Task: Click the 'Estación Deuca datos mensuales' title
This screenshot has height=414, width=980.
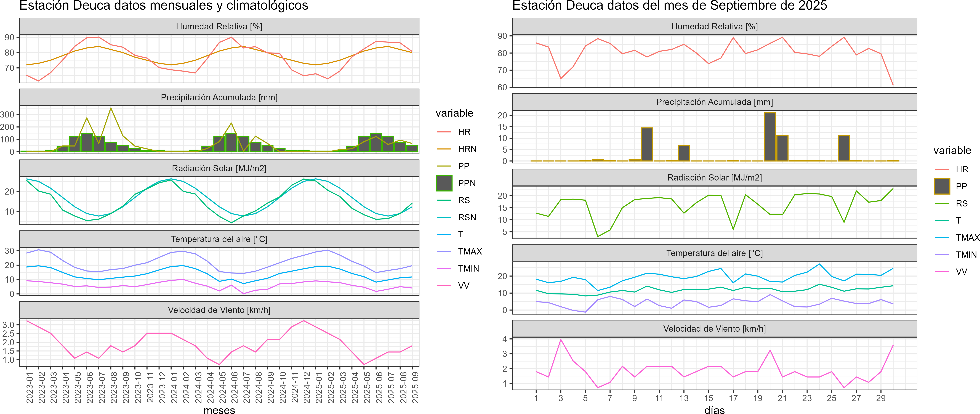Action: click(x=164, y=6)
